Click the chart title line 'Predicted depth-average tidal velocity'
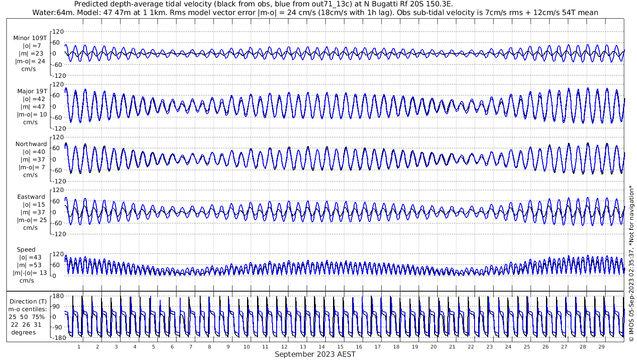 tap(263, 4)
